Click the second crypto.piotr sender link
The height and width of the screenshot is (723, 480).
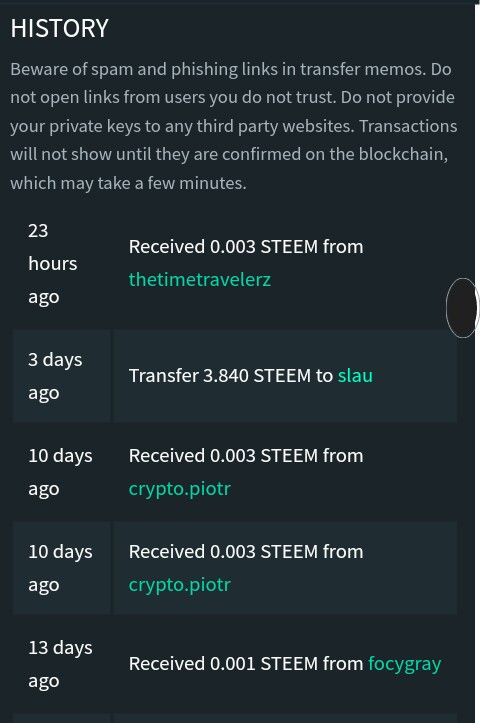tap(179, 585)
